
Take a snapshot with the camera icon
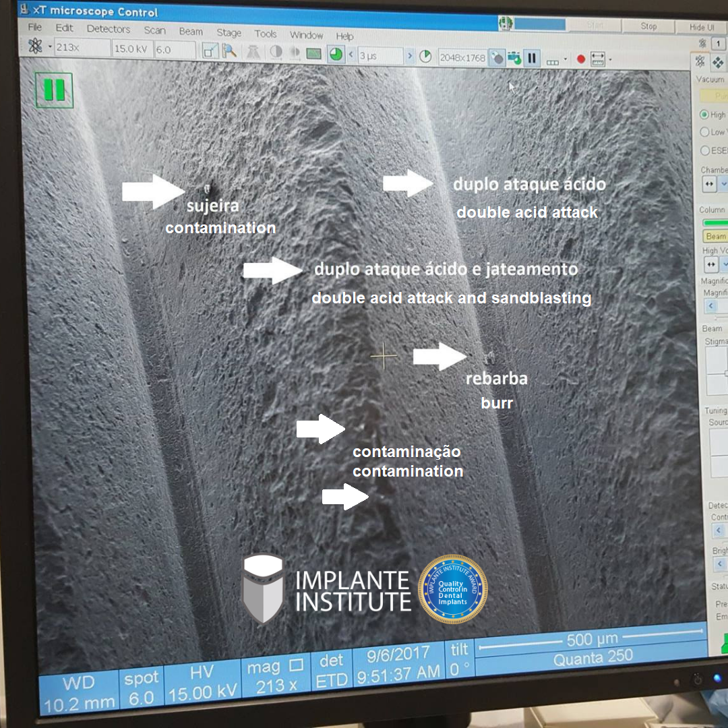click(x=514, y=58)
